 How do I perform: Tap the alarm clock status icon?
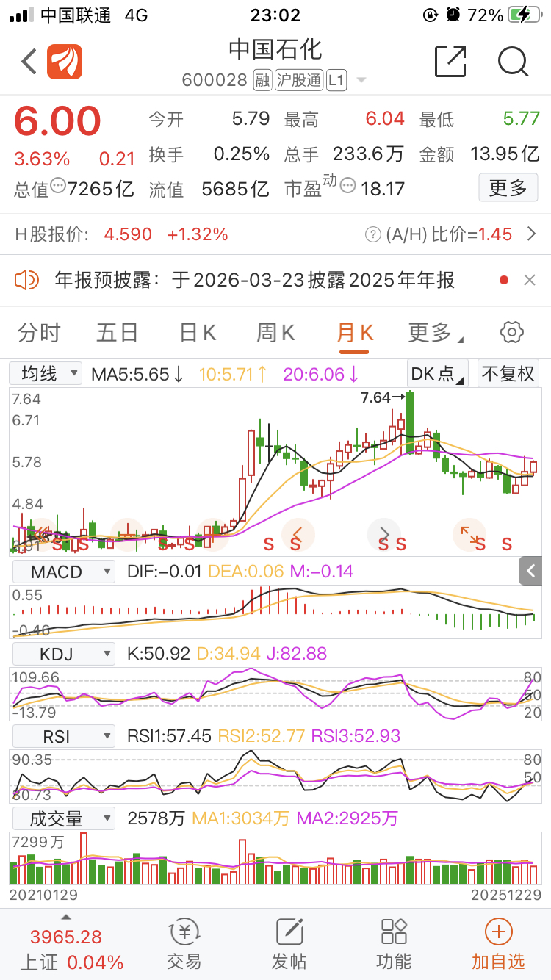(x=453, y=15)
